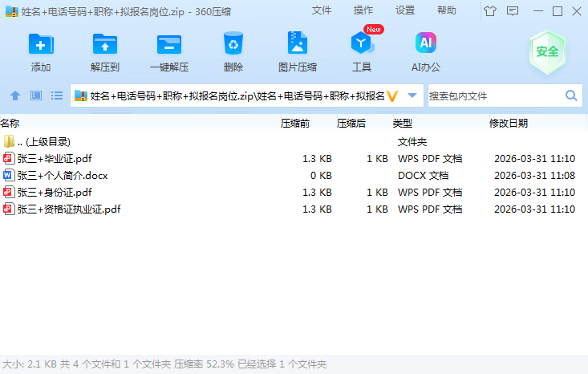Click the Word icon of 张三+个人简介.docx
Screen dimensions: 588x374
pos(9,175)
